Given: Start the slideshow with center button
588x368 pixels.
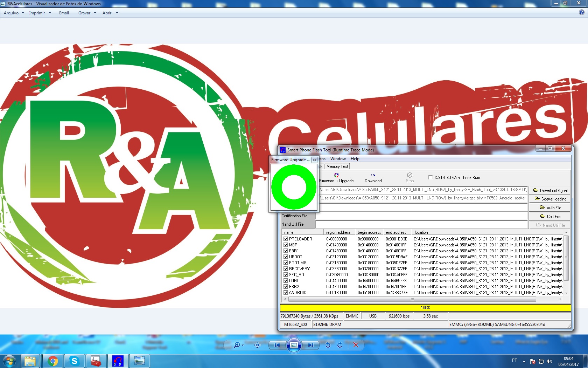Looking at the screenshot, I should click(x=294, y=345).
